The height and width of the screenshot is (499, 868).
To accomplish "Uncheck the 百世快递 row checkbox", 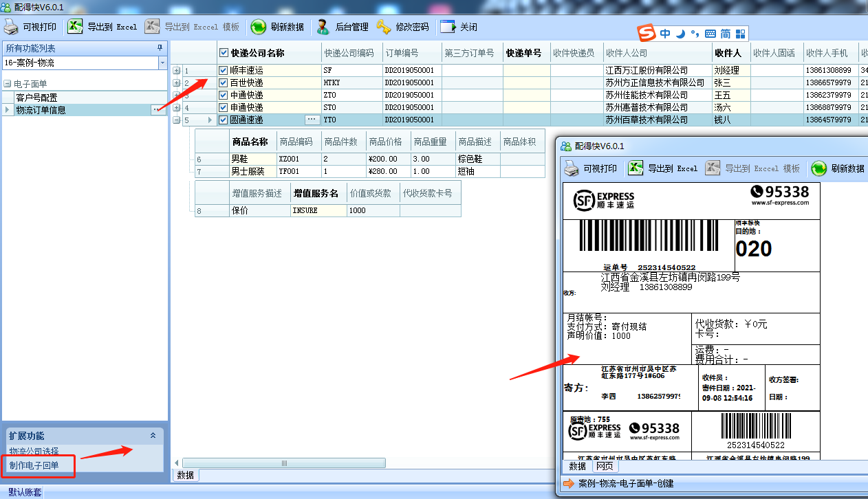I will click(223, 82).
